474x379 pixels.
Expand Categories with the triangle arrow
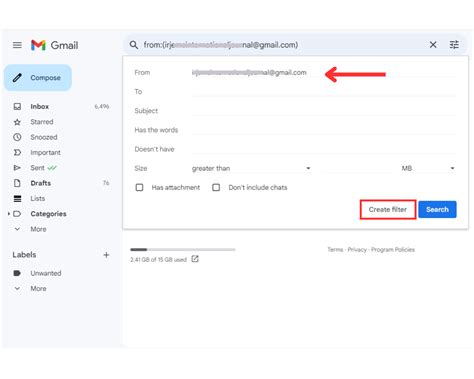9,214
